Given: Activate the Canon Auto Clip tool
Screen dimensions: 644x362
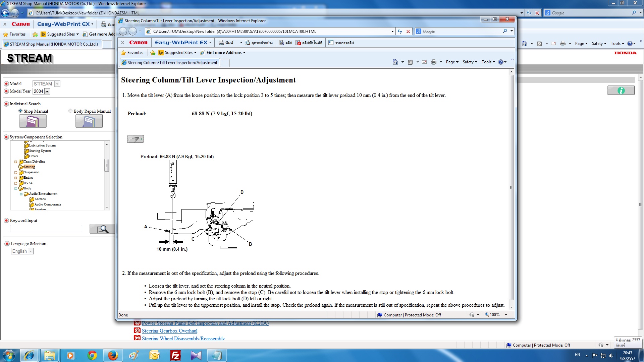Looking at the screenshot, I should coord(310,43).
